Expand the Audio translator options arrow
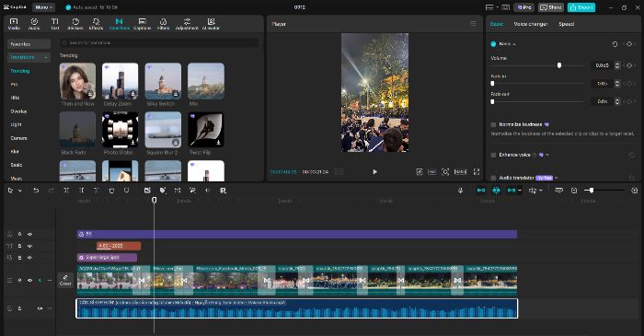644x336 pixels. coord(556,178)
